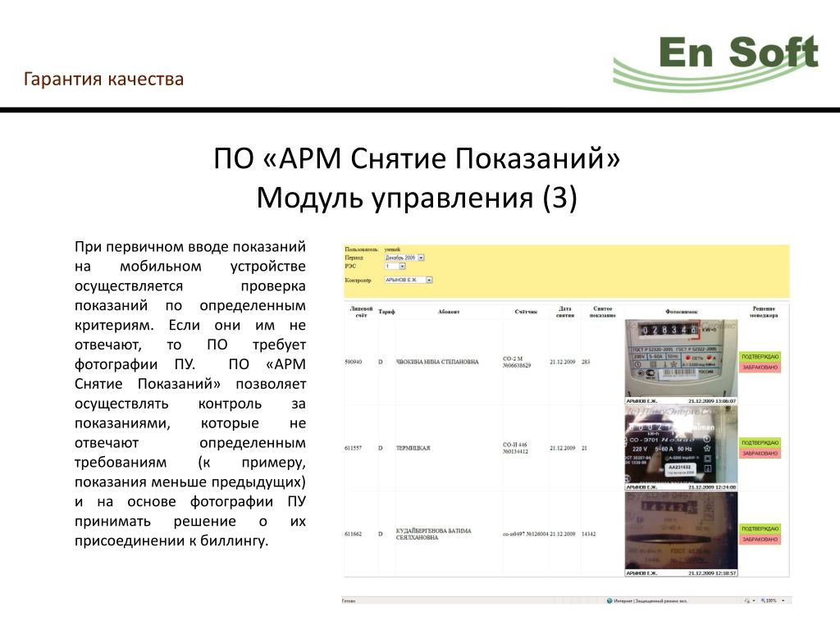Select subscriber ТЕРМИЦКАЯ
Image resolution: width=840 pixels, height=630 pixels.
pyautogui.click(x=413, y=449)
